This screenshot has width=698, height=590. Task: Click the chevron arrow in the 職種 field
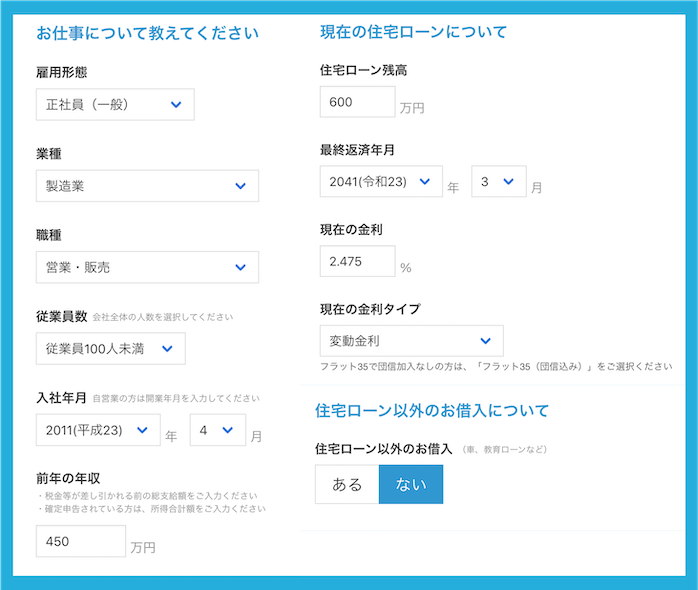coord(240,267)
